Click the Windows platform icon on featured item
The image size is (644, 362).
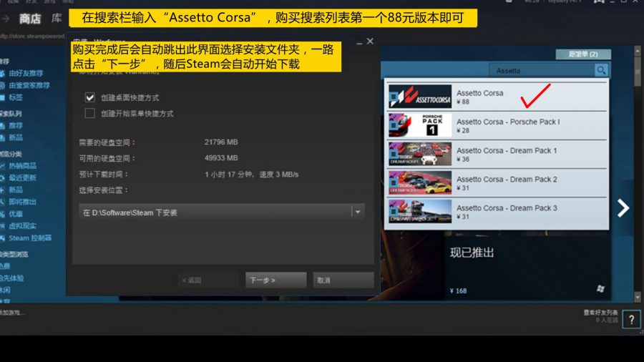pos(600,288)
